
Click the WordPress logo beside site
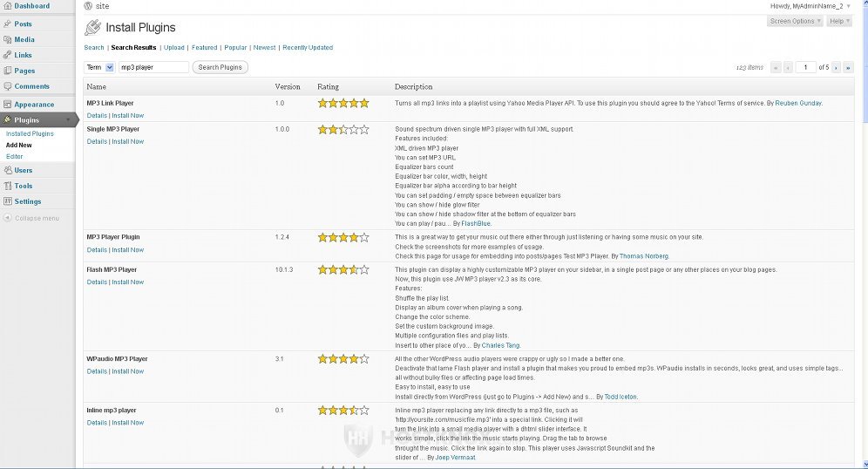88,5
